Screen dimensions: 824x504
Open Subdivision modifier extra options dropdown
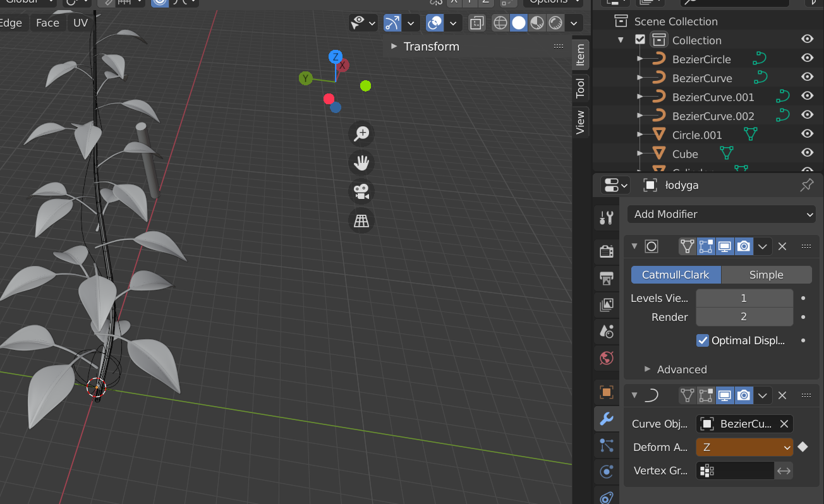[x=763, y=246]
